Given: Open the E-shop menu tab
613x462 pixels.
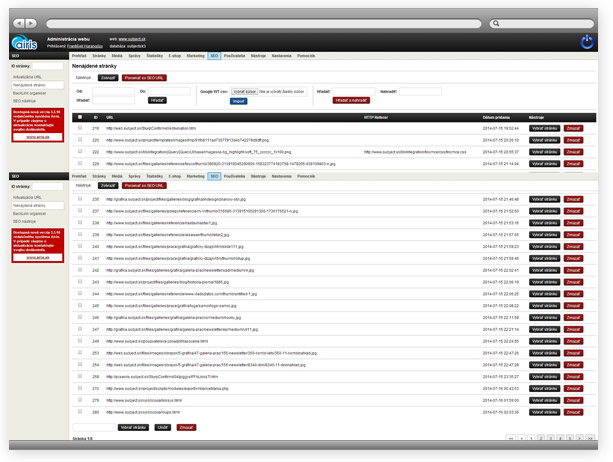Looking at the screenshot, I should tap(175, 58).
